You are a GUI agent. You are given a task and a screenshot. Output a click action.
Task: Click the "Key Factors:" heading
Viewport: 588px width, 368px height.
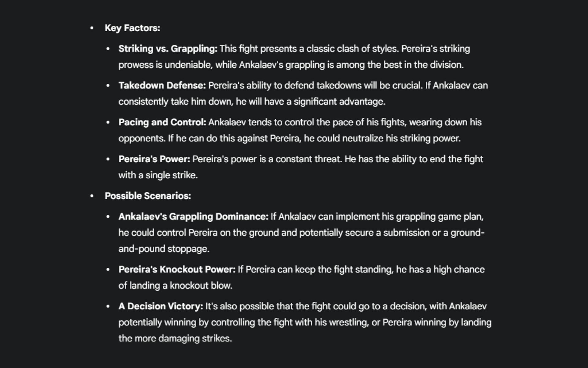[x=132, y=28]
